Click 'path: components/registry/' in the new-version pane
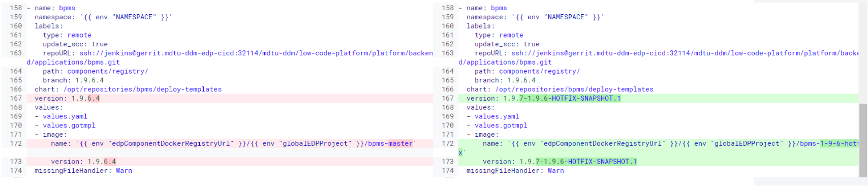The width and height of the screenshot is (868, 186). point(527,72)
